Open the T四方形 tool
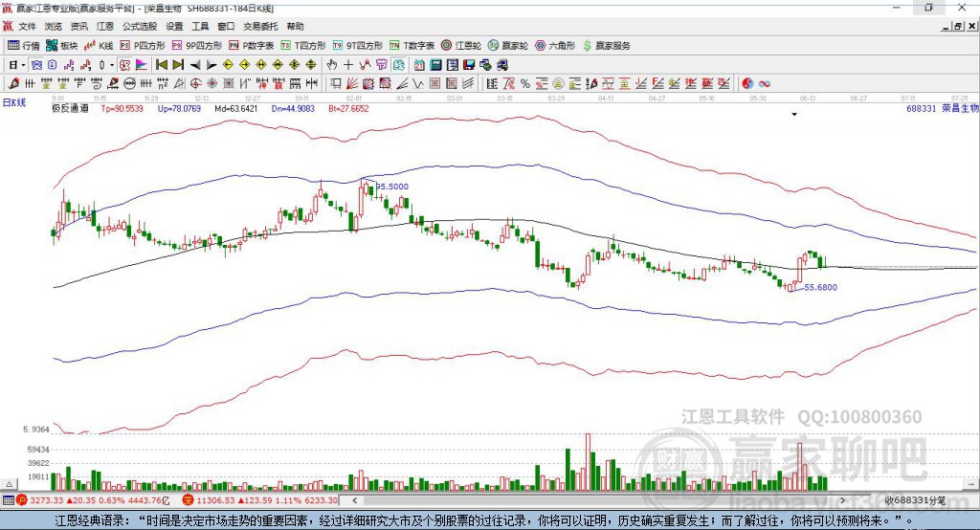 [303, 46]
